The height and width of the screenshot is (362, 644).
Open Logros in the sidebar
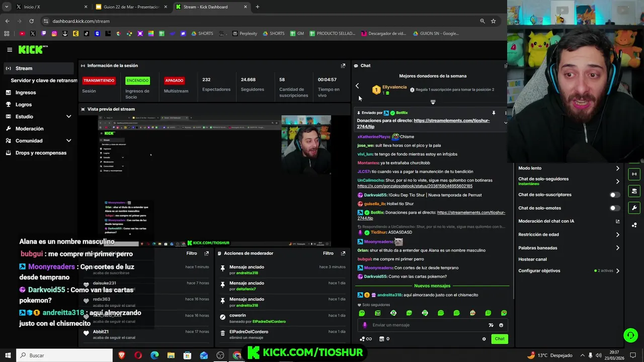pyautogui.click(x=38, y=105)
